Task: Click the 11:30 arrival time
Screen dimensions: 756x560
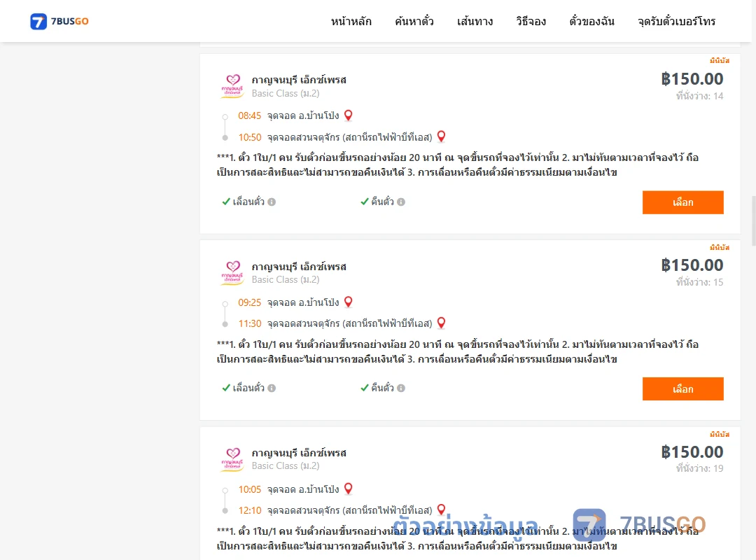Action: click(x=250, y=323)
